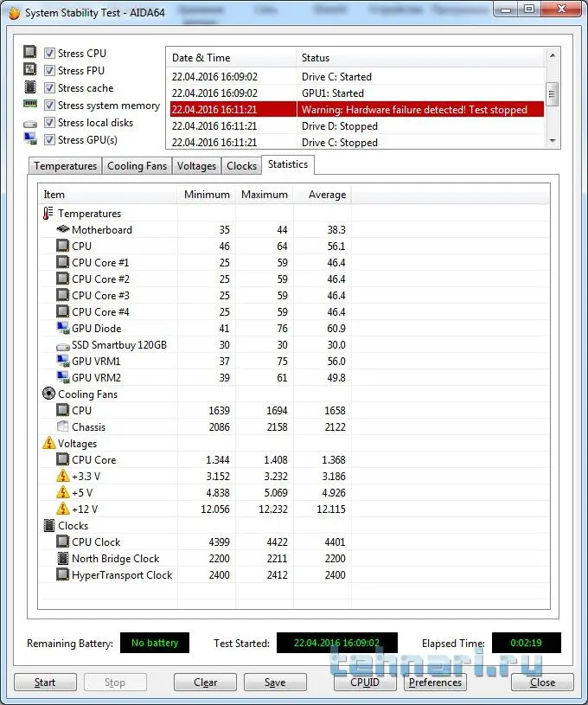
Task: Click the Stress FPU percent icon
Action: (x=29, y=69)
